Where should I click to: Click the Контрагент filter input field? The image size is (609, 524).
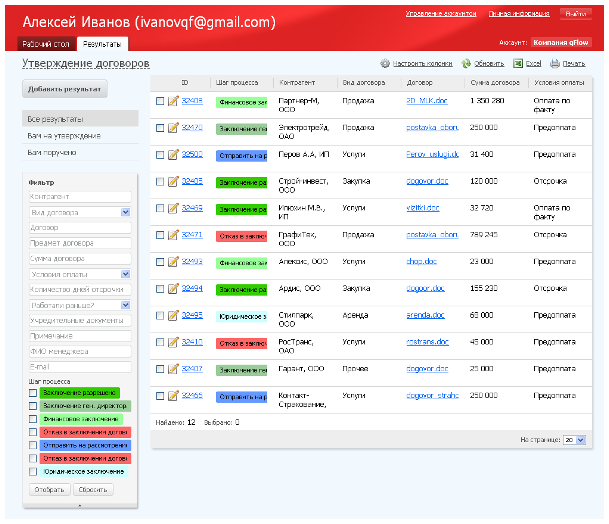pyautogui.click(x=80, y=197)
